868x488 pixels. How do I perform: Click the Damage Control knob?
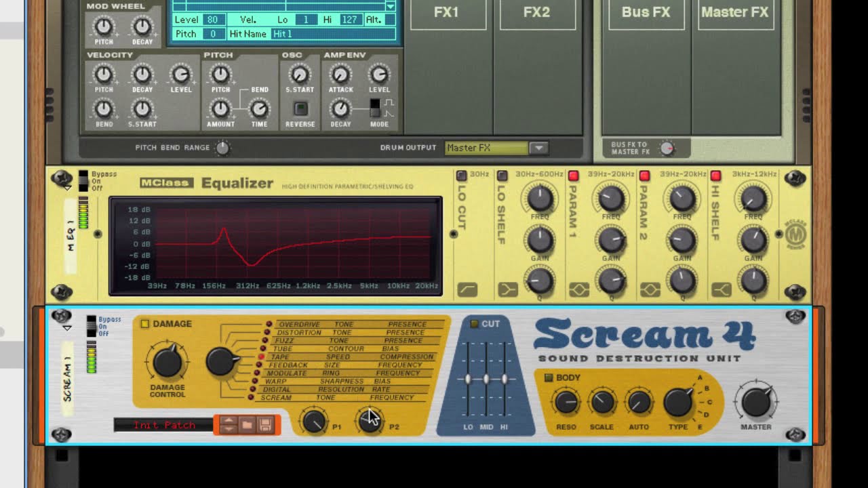click(167, 363)
